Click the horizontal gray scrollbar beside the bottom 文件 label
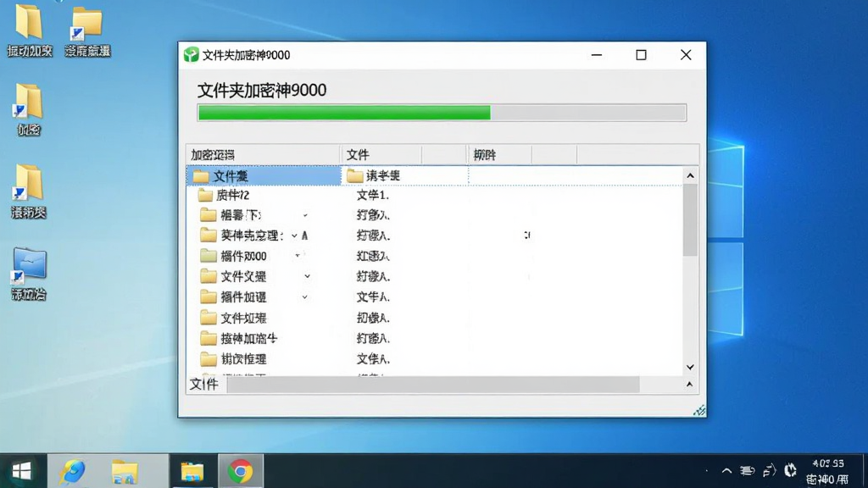Viewport: 868px width, 488px height. (433, 385)
